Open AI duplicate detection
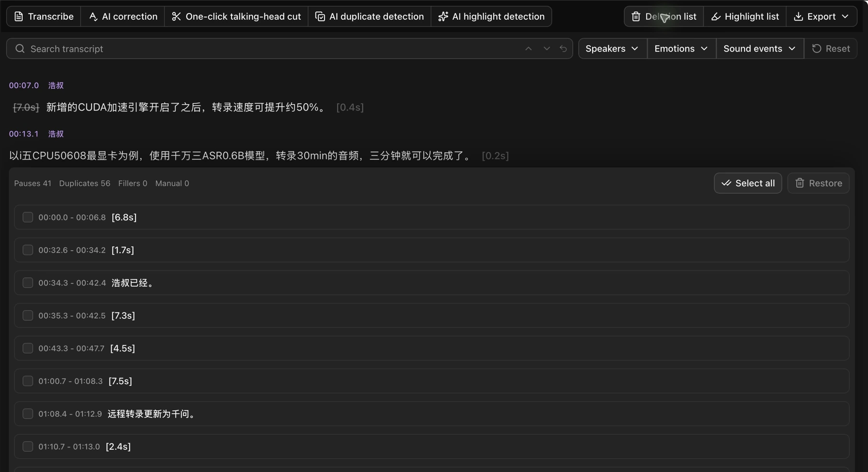The image size is (868, 472). pos(369,16)
